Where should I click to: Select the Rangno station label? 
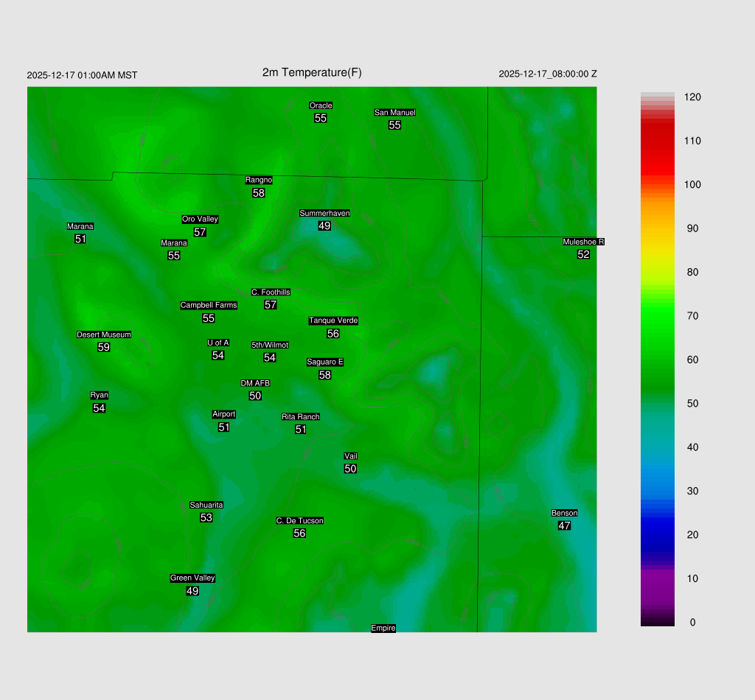(x=259, y=180)
